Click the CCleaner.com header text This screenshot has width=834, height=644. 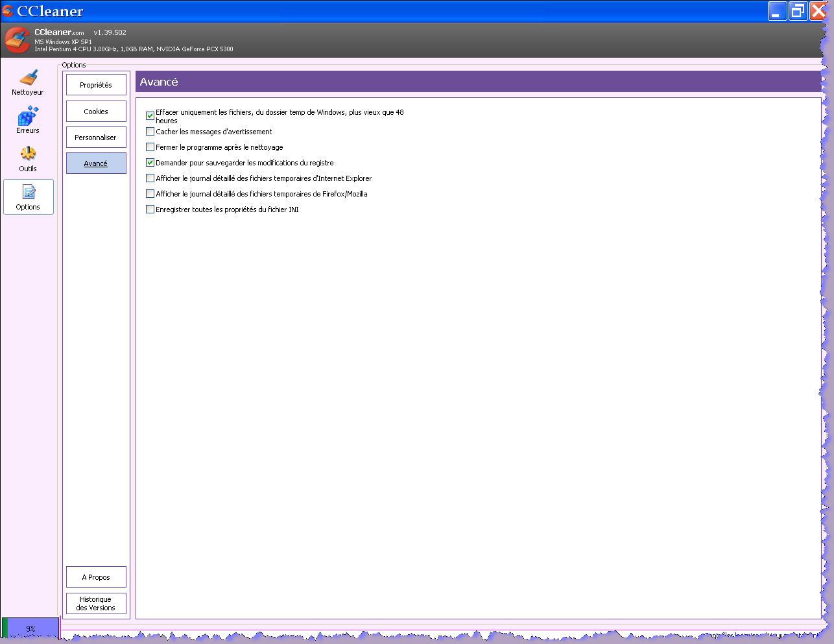click(59, 32)
